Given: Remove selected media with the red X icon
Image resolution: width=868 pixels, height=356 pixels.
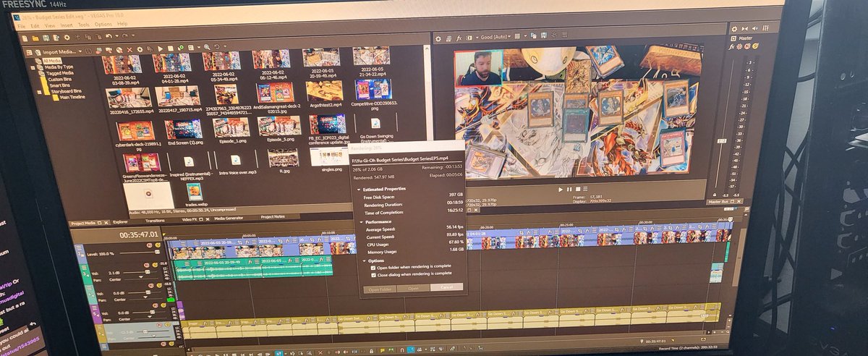Looking at the screenshot, I should pos(129,50).
